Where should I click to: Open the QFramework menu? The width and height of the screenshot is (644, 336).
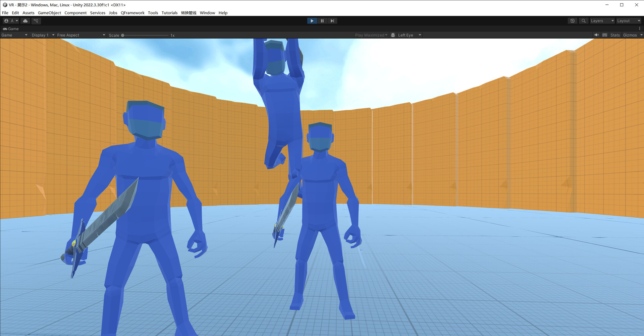(132, 13)
